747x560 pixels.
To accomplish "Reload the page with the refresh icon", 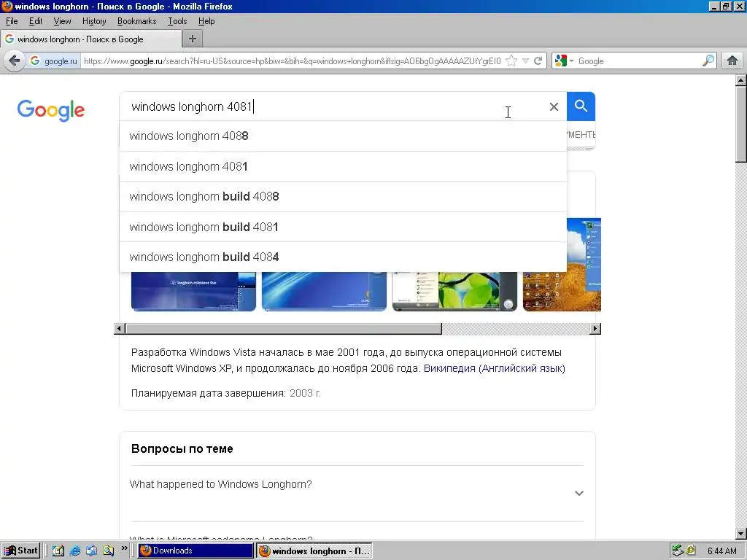I will (538, 61).
